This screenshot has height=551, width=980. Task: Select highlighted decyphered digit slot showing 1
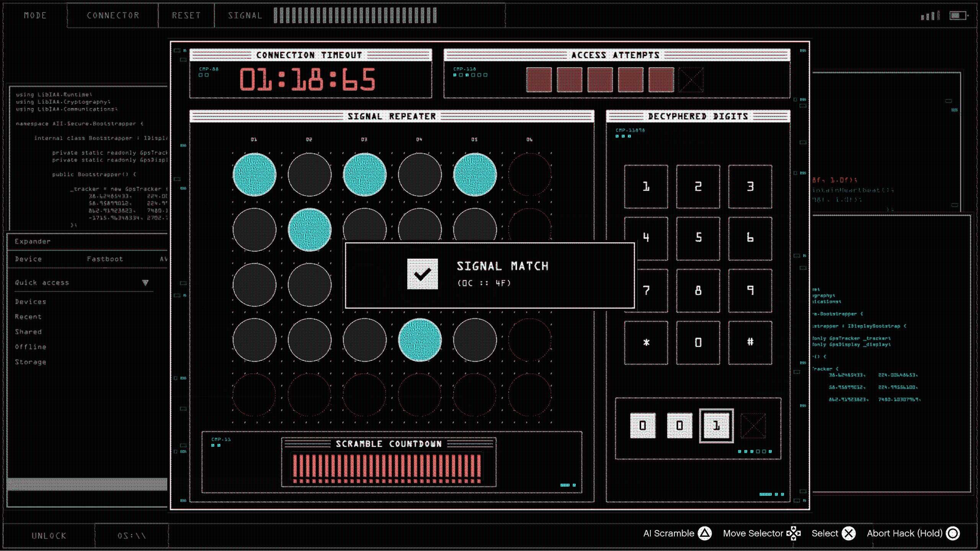point(716,425)
